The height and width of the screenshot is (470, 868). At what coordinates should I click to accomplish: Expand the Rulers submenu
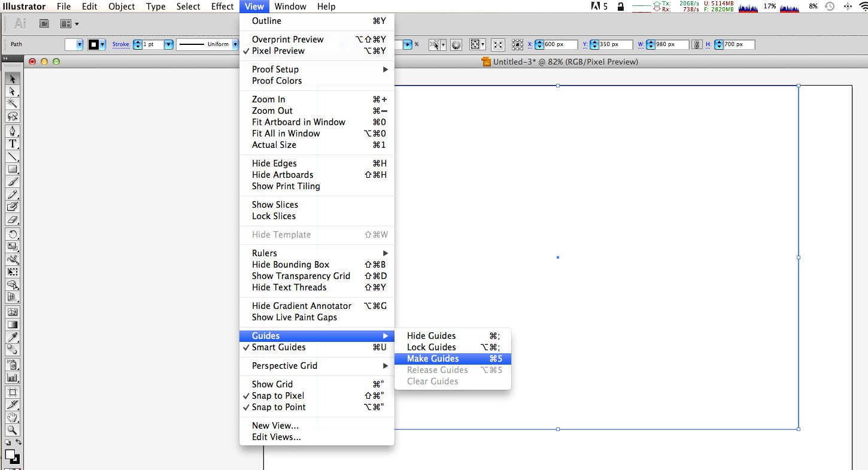pyautogui.click(x=317, y=253)
